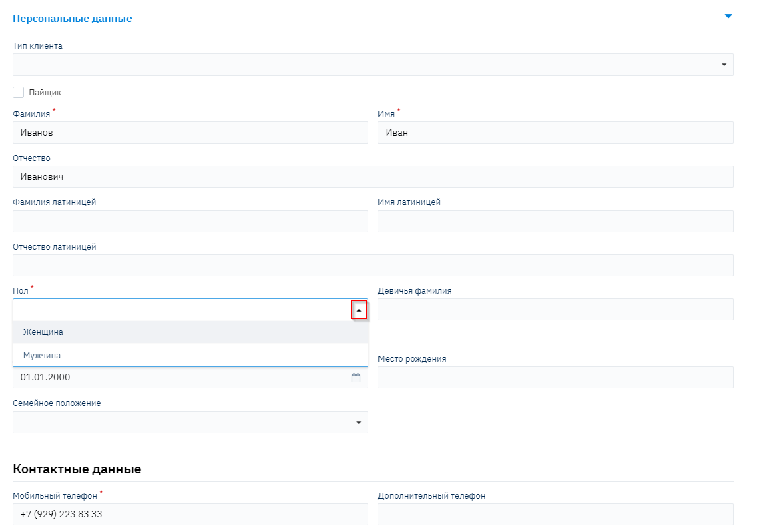Click into the Фамилия field with Иванов
Screen dimensions: 759x532
190,133
